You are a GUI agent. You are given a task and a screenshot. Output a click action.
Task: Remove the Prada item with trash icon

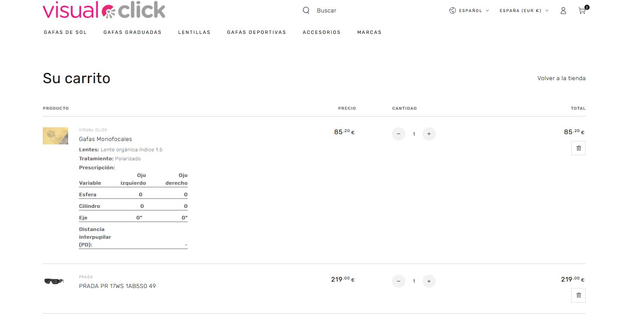[x=578, y=295]
